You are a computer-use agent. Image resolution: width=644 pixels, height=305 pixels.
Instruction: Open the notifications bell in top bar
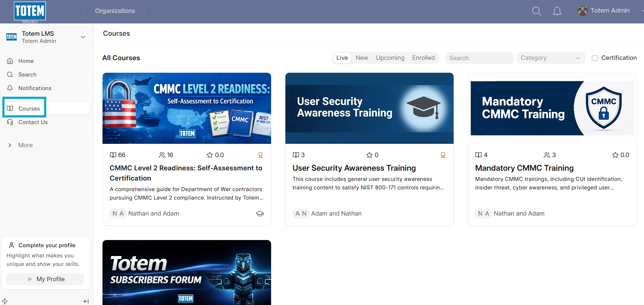pyautogui.click(x=557, y=11)
